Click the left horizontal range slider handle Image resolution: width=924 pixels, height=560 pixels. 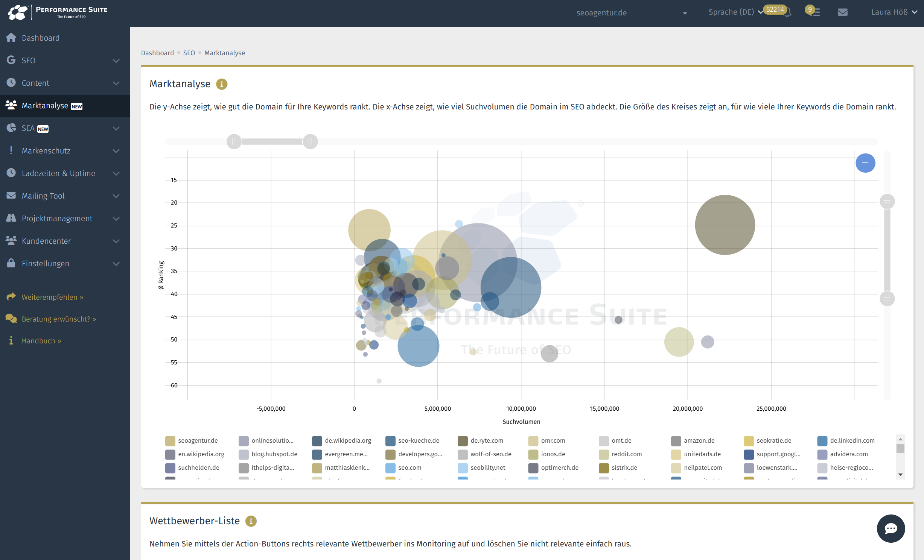pyautogui.click(x=234, y=142)
